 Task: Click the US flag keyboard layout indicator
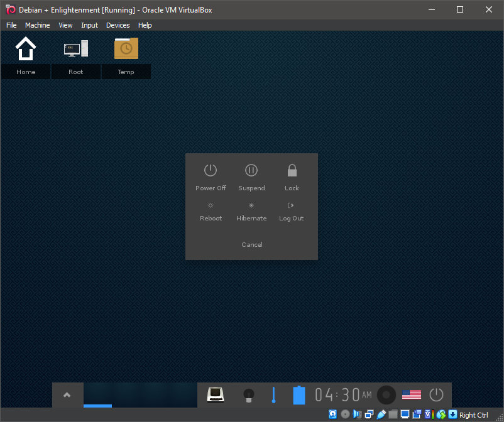[412, 395]
